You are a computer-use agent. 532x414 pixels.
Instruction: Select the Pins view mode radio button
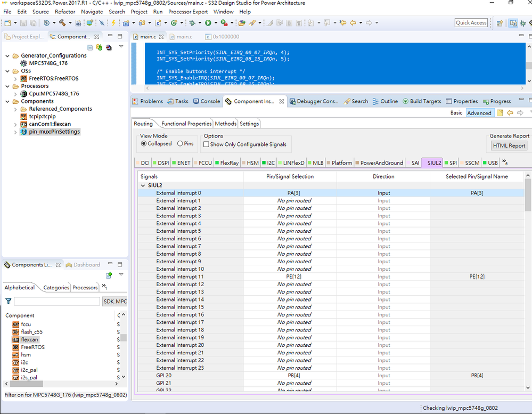[x=180, y=144]
